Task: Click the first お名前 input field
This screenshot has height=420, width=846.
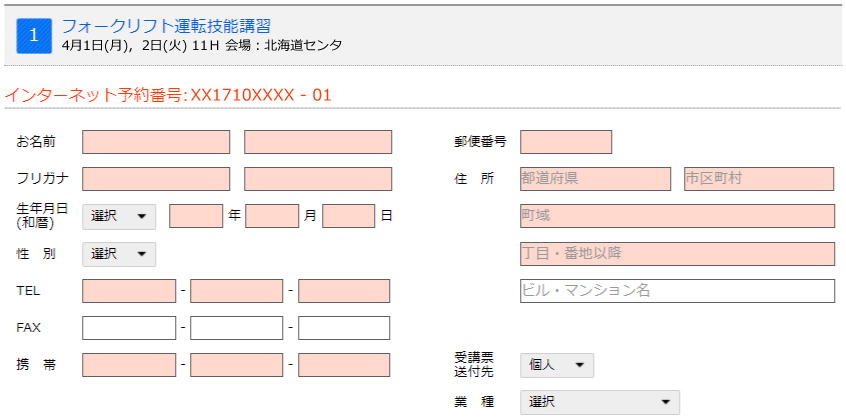Action: click(x=156, y=142)
